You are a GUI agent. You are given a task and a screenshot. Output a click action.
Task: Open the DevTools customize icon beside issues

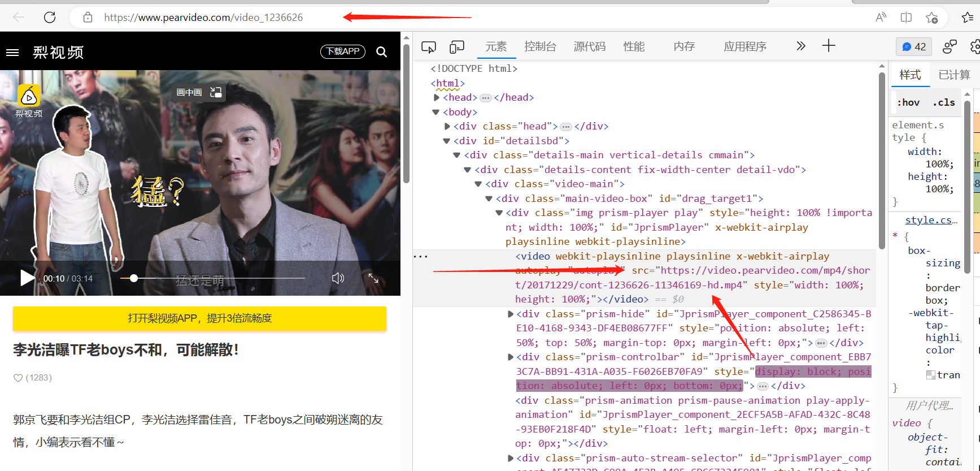click(x=950, y=46)
